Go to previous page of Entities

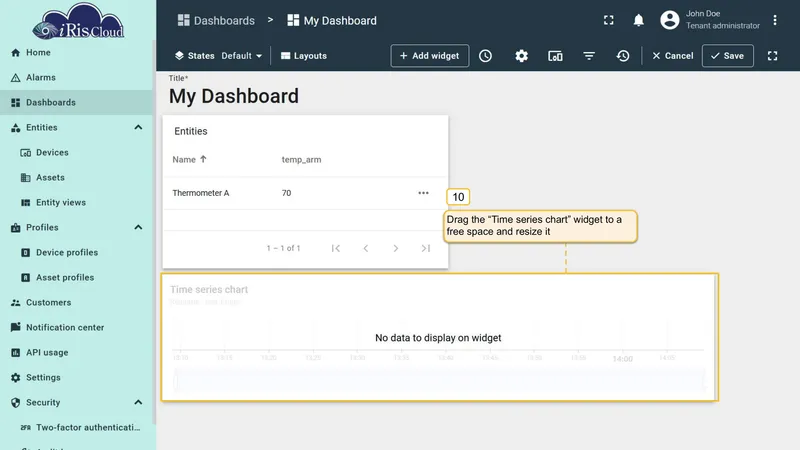(x=366, y=248)
